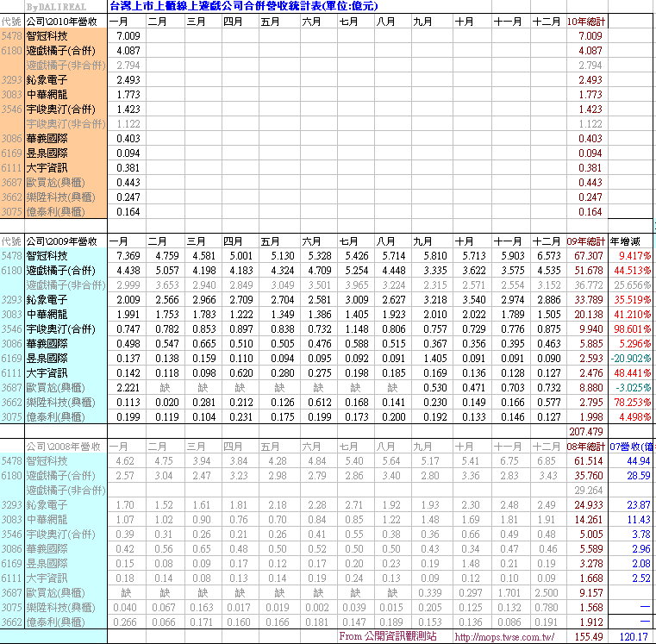The width and height of the screenshot is (656, 644).
Task: Select the 2009 October value 3.540
Action: (473, 300)
